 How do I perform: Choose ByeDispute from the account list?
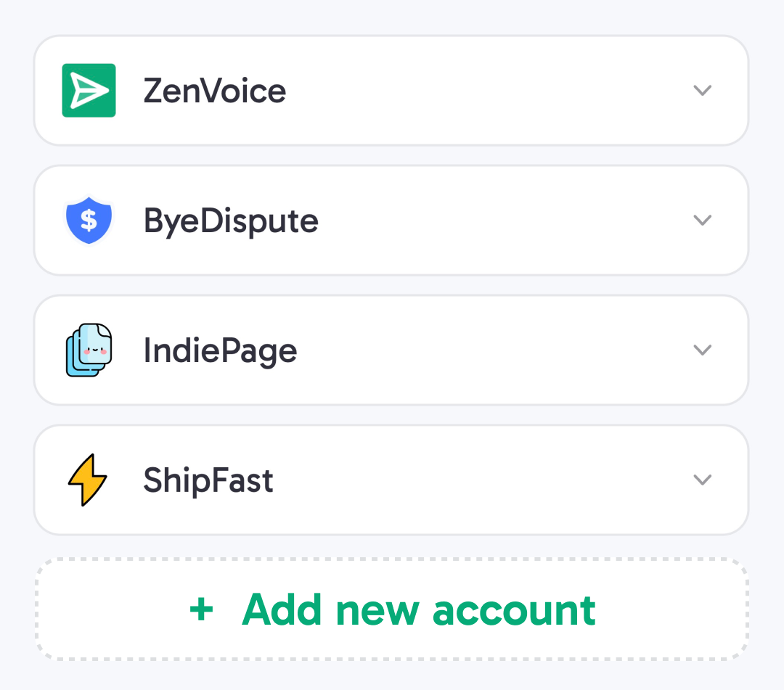coord(392,220)
